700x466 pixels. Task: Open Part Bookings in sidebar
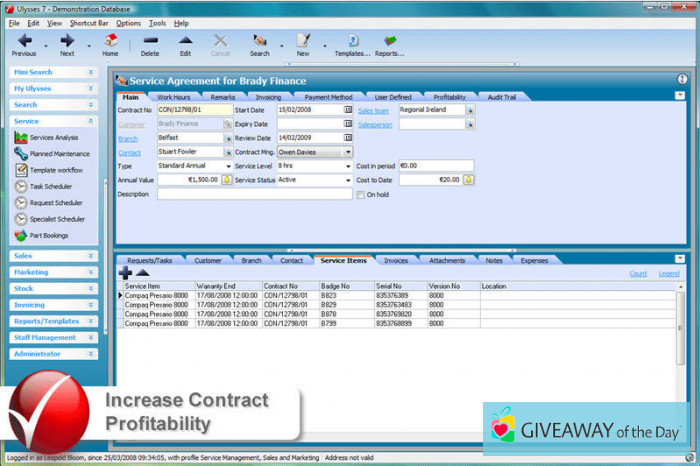click(x=47, y=235)
